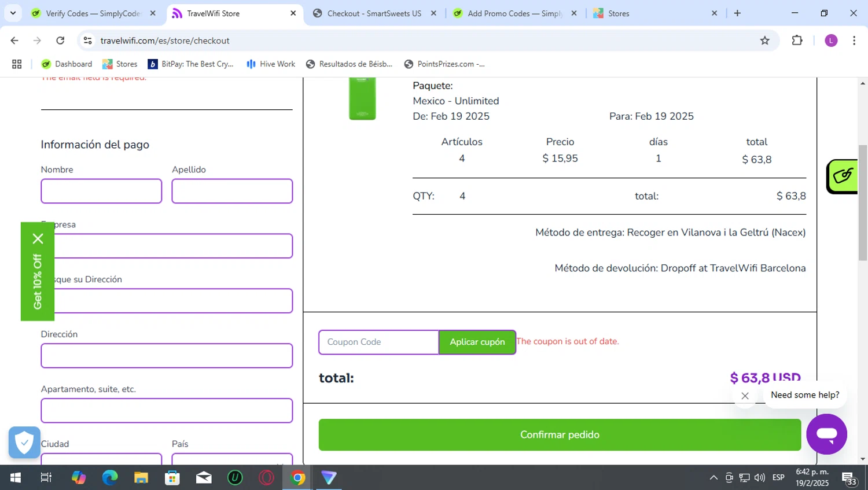Open the network status icon in tray
This screenshot has height=490, width=868.
(x=745, y=477)
